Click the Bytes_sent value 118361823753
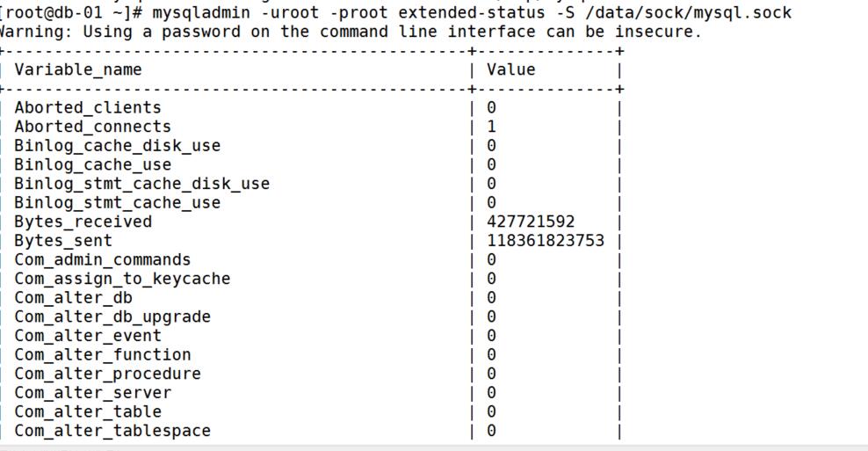The height and width of the screenshot is (451, 868). point(545,240)
